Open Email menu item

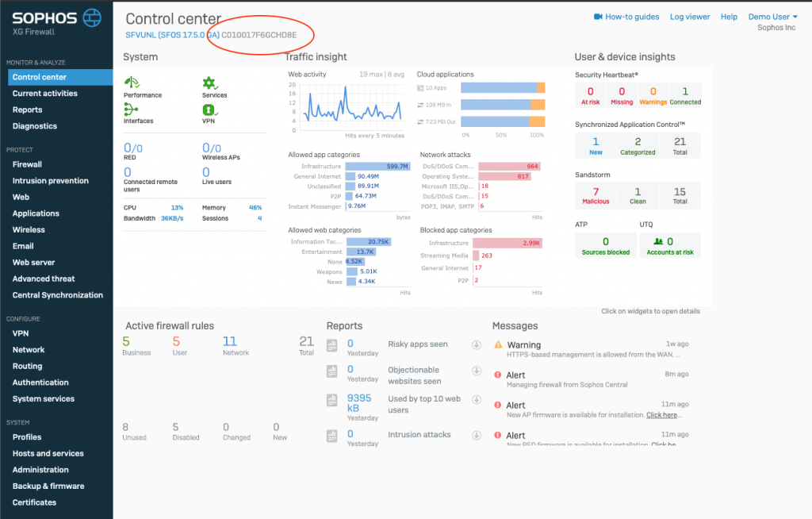click(23, 246)
